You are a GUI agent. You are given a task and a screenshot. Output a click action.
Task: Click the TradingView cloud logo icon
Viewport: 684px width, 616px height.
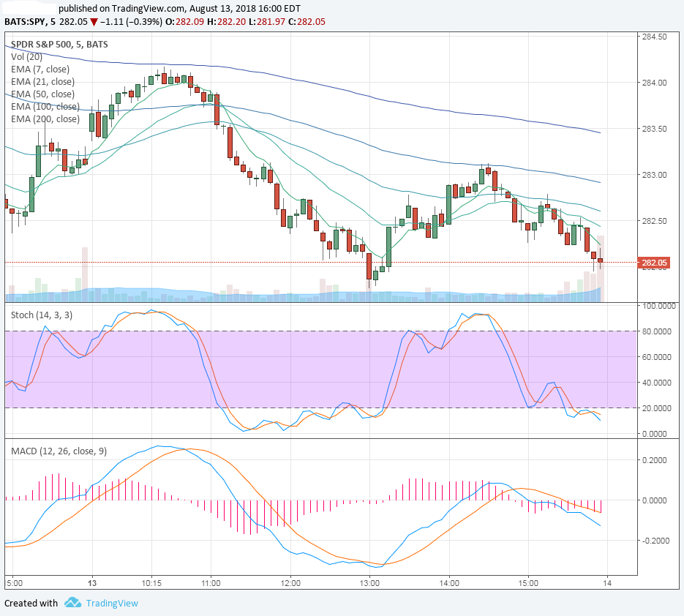(x=73, y=603)
